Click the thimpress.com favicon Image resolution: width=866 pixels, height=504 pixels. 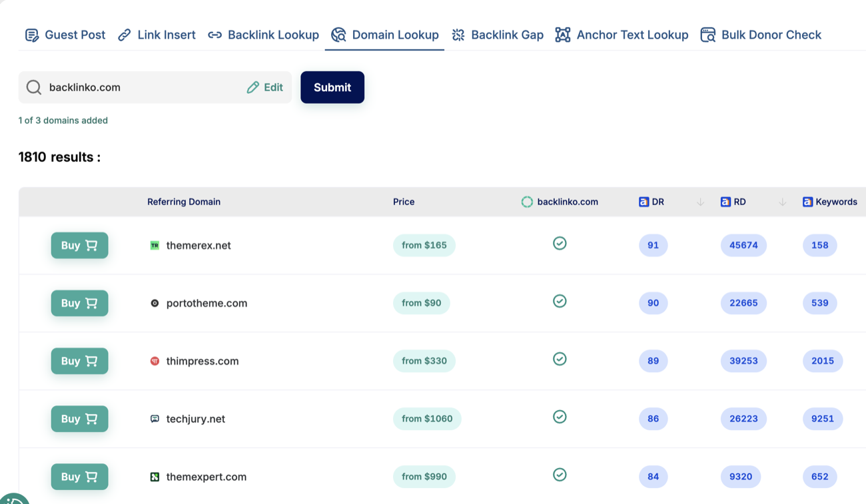pos(155,361)
